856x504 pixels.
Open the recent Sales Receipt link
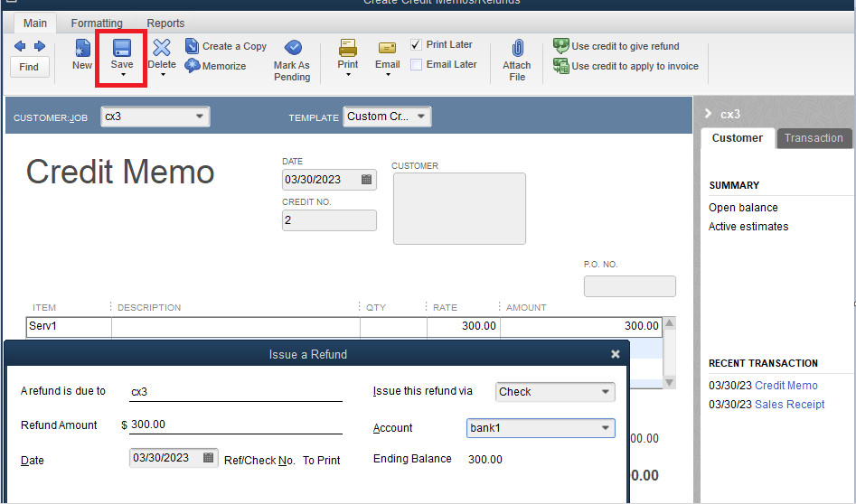point(789,404)
